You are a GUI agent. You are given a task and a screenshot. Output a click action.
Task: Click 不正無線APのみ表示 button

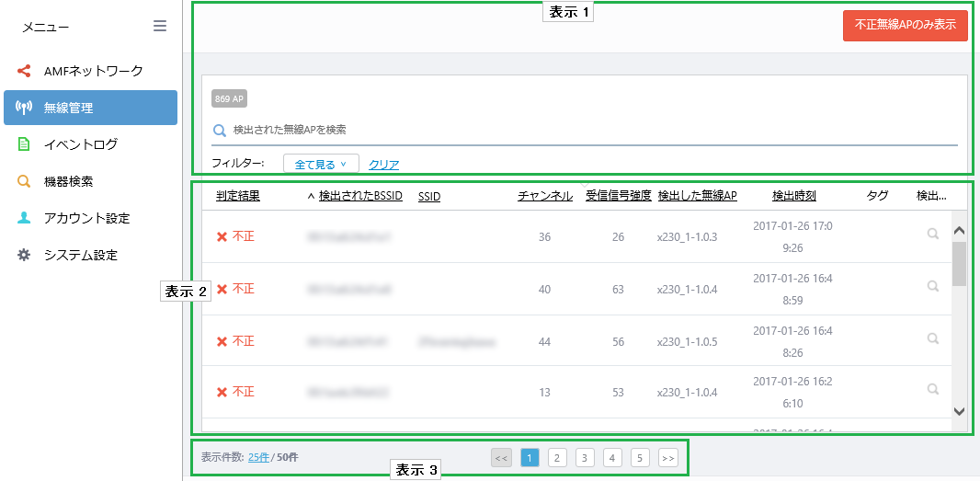[x=905, y=26]
